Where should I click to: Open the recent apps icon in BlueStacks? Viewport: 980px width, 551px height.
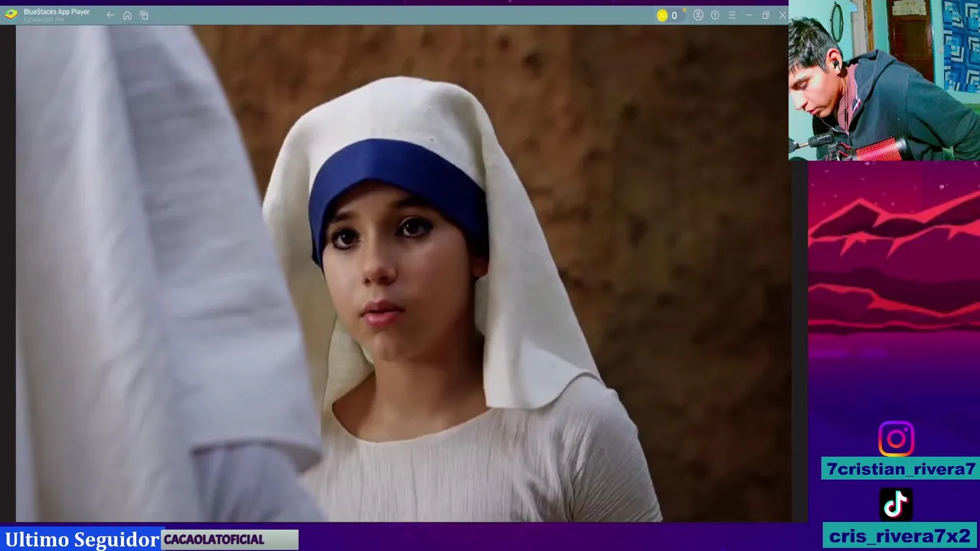pos(144,15)
